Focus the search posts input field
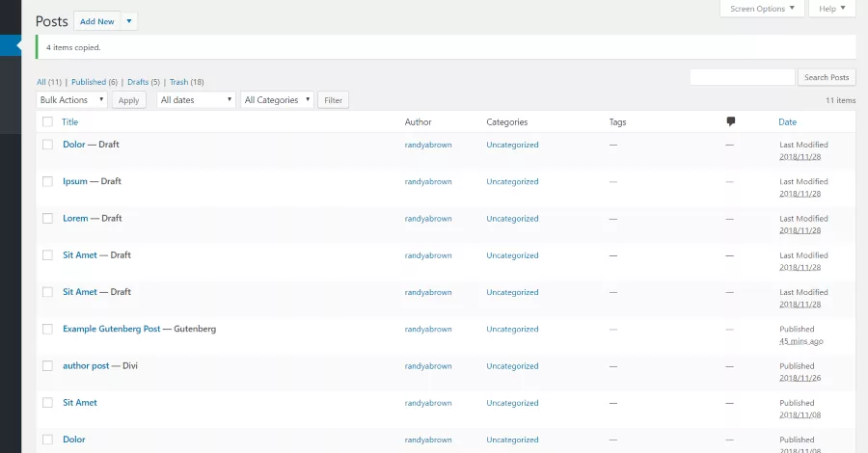 point(743,77)
